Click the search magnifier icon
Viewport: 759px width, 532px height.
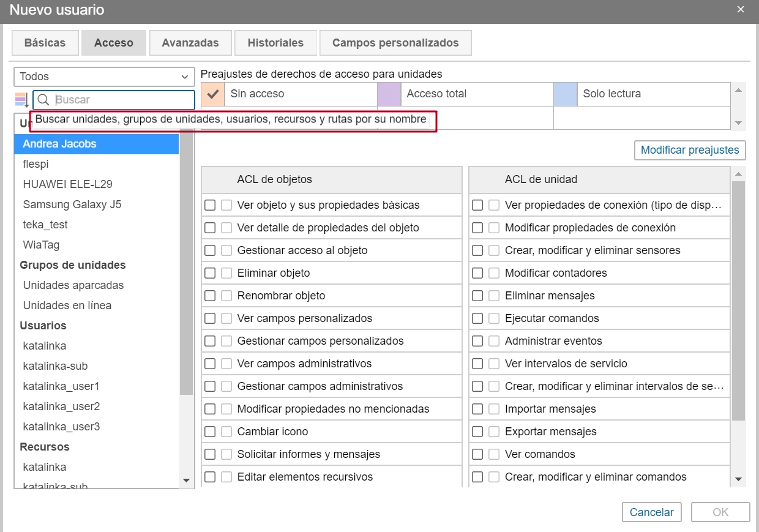tap(43, 100)
